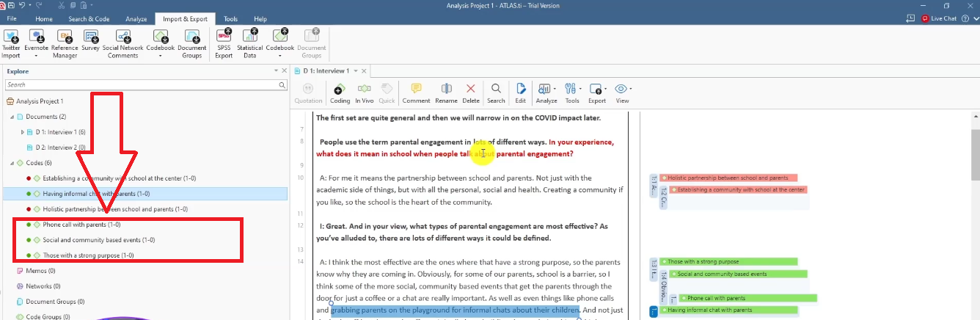Click the Survey import icon
This screenshot has height=320, width=980.
pyautogui.click(x=90, y=37)
